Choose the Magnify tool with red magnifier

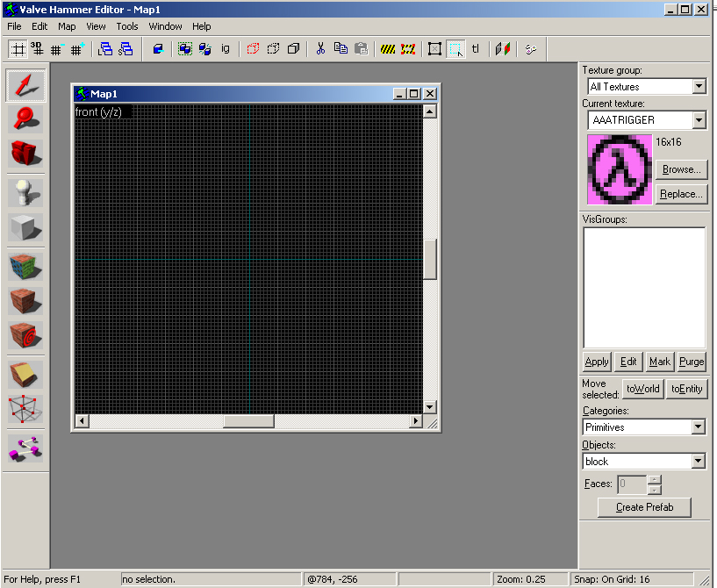tap(25, 119)
